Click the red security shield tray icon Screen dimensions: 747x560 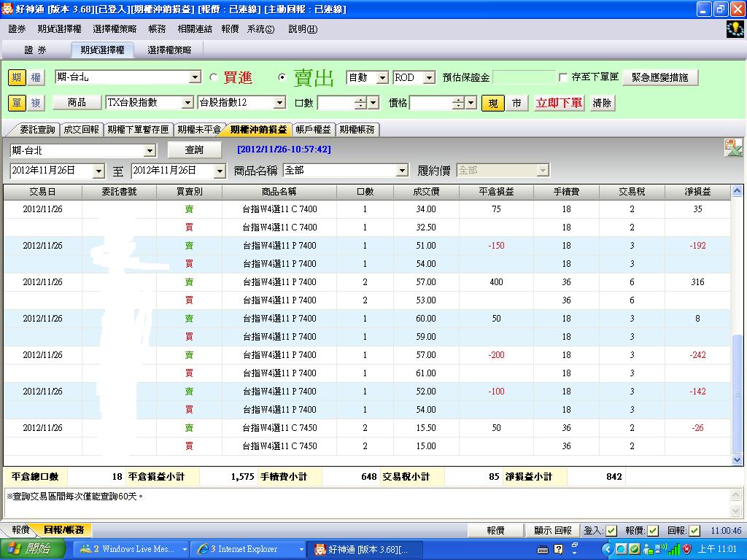tap(686, 550)
